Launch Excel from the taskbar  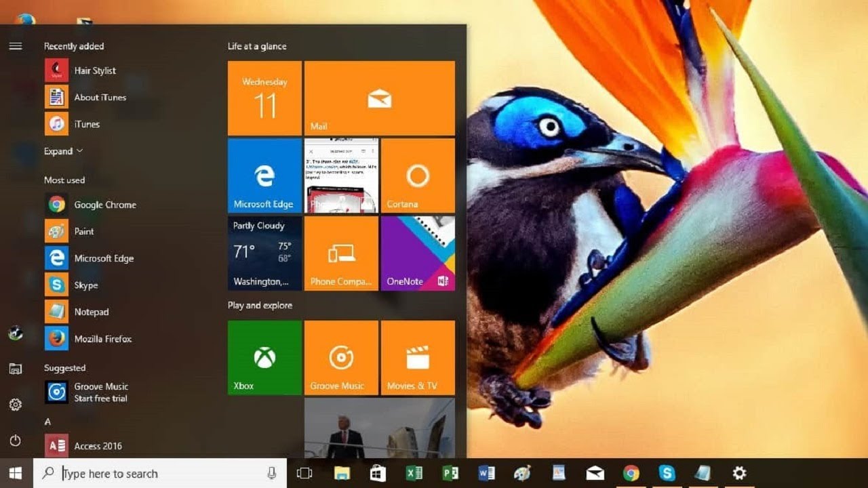click(x=414, y=473)
